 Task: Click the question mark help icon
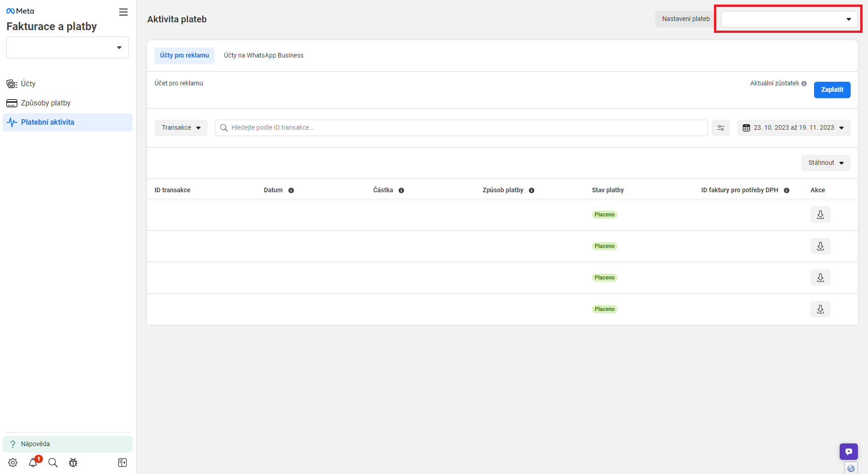pos(13,444)
